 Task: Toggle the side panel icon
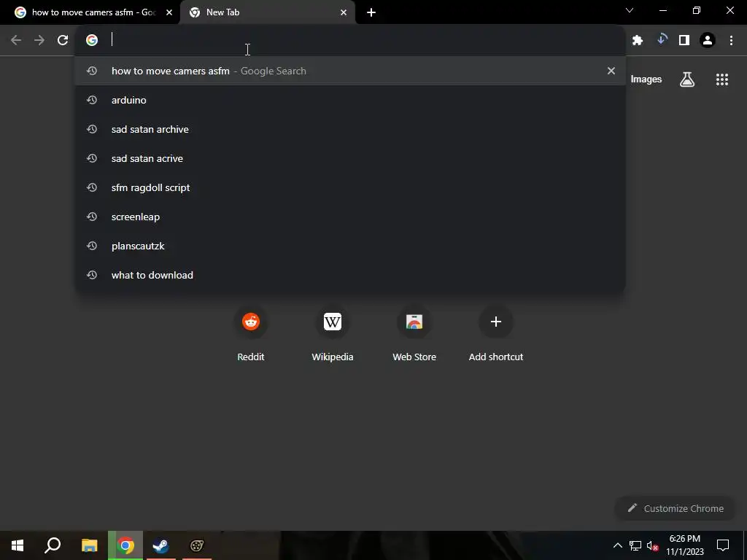[684, 41]
